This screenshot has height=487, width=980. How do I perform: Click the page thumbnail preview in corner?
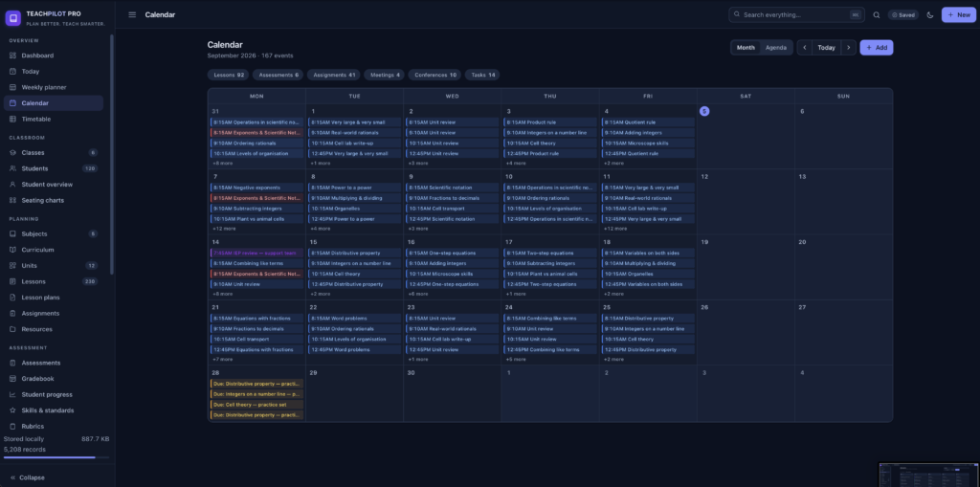pos(928,475)
